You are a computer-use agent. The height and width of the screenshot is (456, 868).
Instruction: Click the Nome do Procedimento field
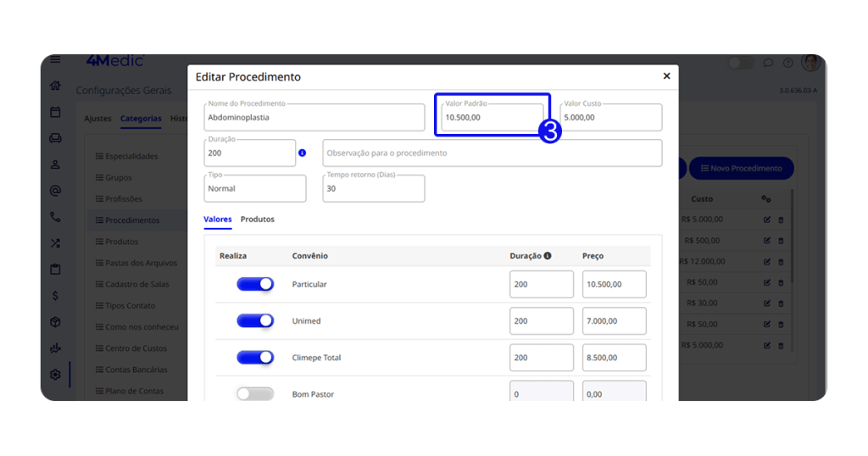click(314, 118)
